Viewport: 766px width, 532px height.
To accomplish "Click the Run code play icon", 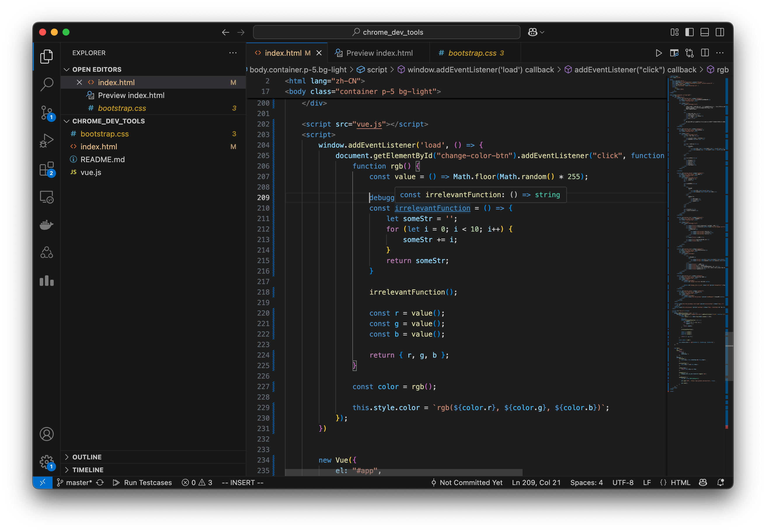I will click(x=659, y=53).
